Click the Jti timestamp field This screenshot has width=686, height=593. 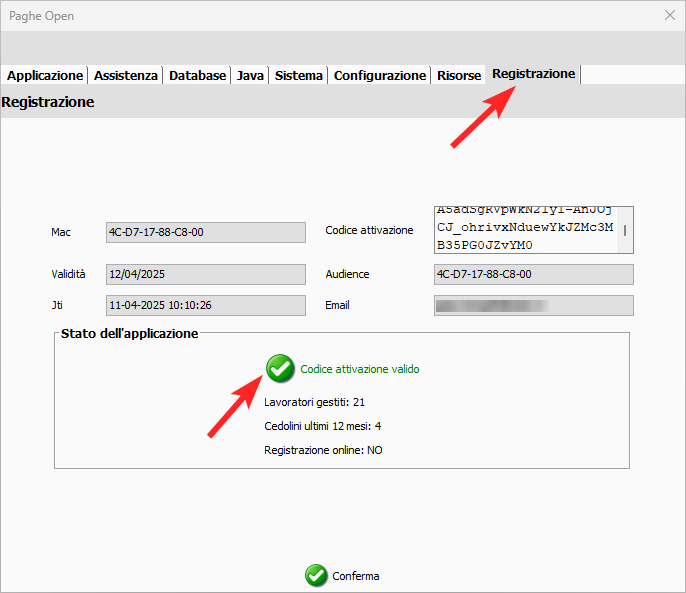206,305
